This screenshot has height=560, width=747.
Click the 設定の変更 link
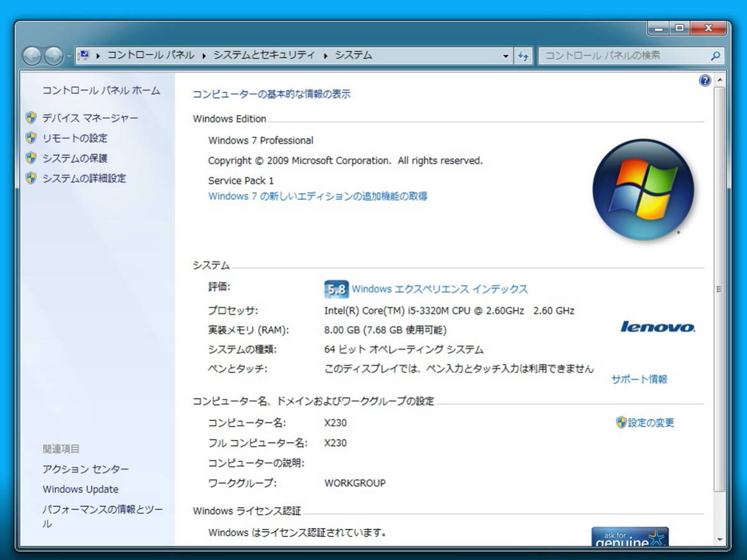pos(651,423)
